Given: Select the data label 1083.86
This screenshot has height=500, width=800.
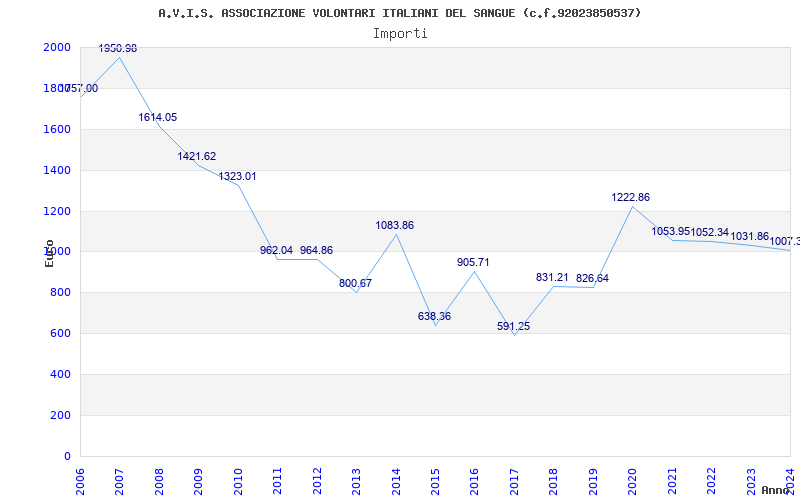Looking at the screenshot, I should 395,226.
